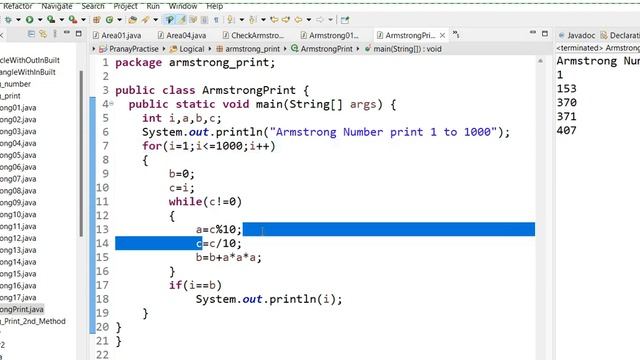Click armstrong_print breadcrumb segment
Screen dimensions: 640x360
click(x=248, y=49)
